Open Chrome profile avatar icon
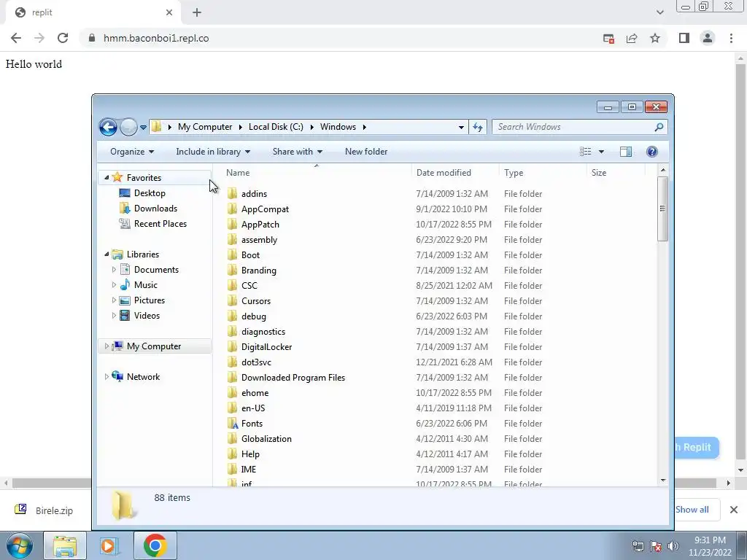747x560 pixels. [x=708, y=38]
